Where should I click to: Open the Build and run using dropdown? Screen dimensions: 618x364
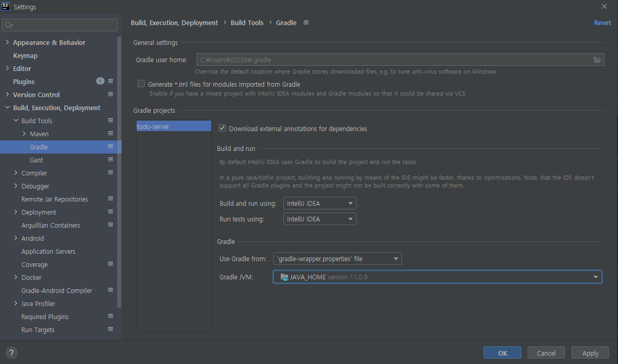(x=319, y=203)
